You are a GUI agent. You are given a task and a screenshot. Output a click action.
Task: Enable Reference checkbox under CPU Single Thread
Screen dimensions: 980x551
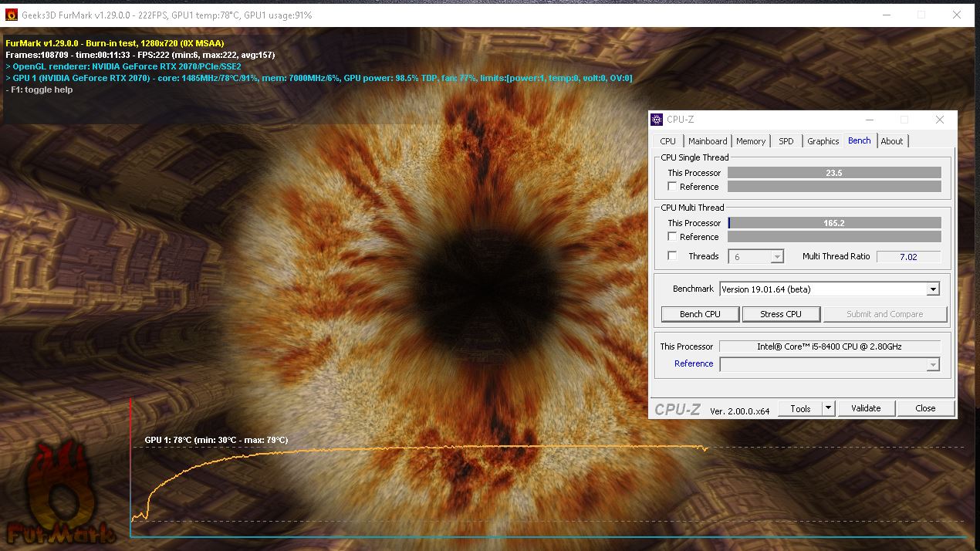(672, 187)
